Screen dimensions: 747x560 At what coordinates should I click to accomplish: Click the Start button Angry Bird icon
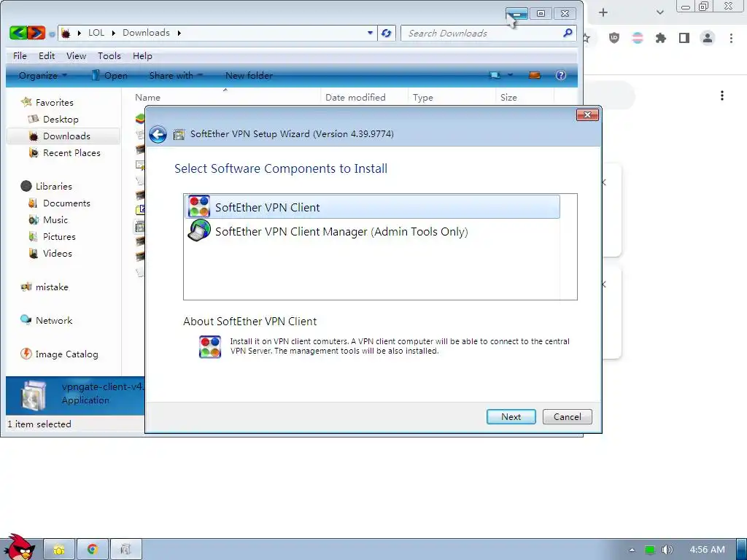[x=18, y=548]
